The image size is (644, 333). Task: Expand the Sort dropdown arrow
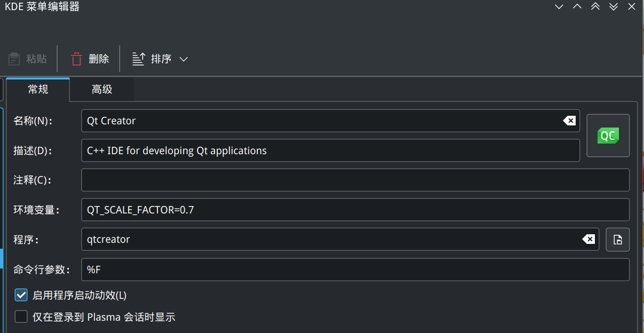[184, 59]
